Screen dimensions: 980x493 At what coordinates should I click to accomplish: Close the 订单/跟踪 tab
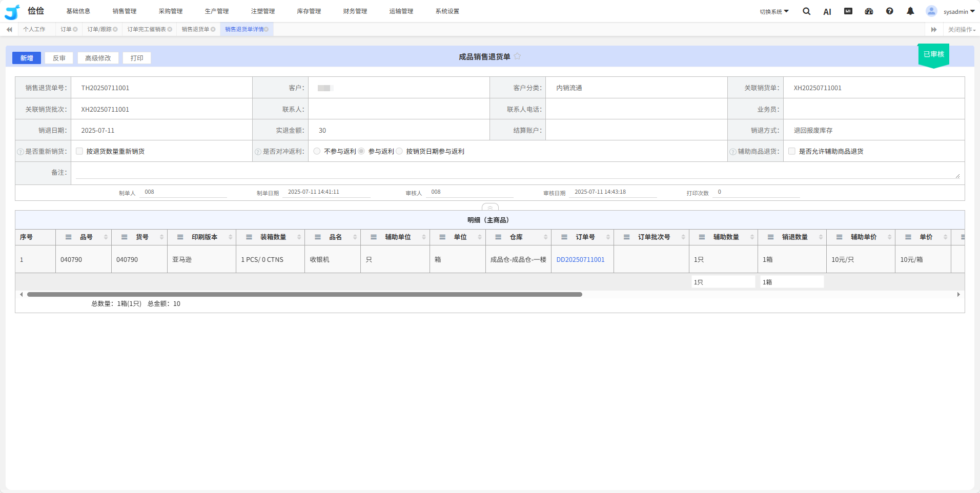coord(115,30)
